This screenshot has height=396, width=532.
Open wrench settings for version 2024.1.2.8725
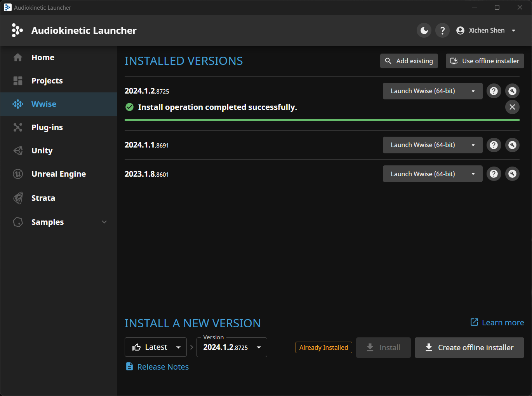tap(512, 91)
